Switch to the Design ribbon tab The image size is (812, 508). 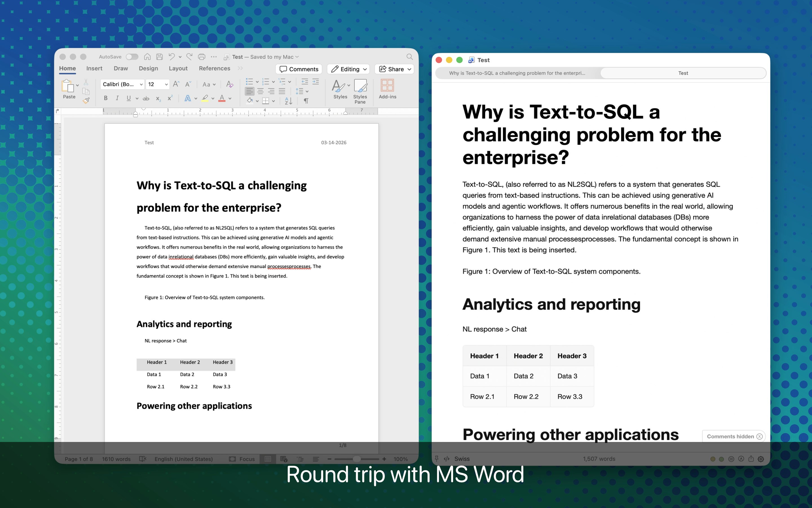tap(148, 68)
